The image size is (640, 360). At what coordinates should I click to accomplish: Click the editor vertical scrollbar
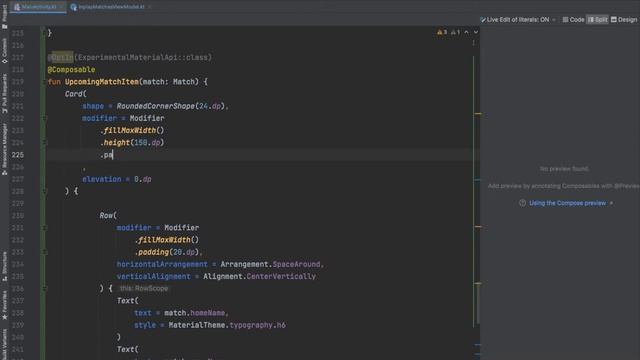[x=477, y=304]
